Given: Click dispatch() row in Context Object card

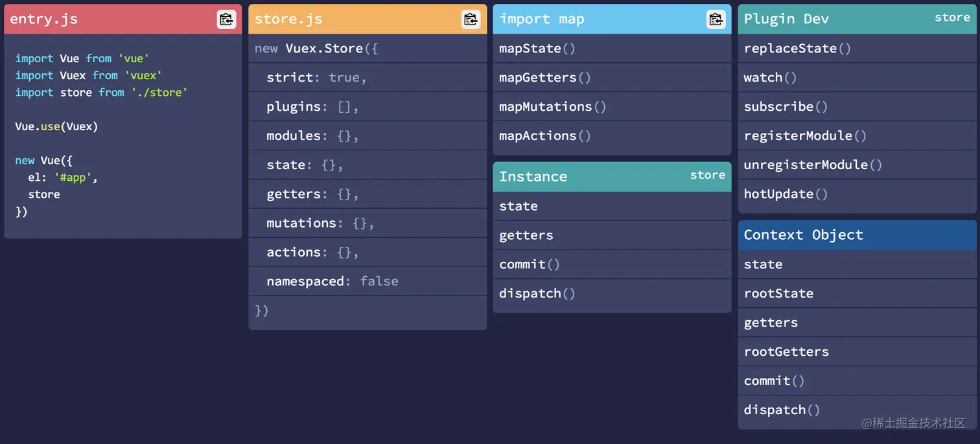Looking at the screenshot, I should point(857,411).
